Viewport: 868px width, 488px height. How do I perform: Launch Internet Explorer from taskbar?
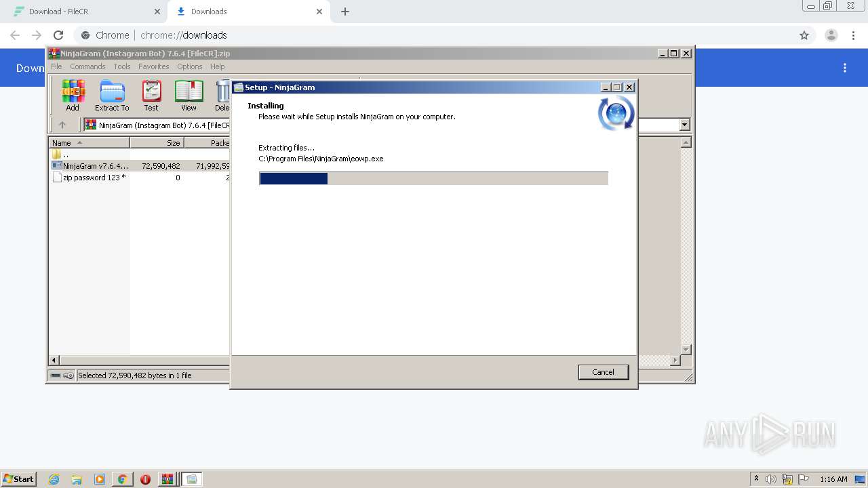click(54, 479)
